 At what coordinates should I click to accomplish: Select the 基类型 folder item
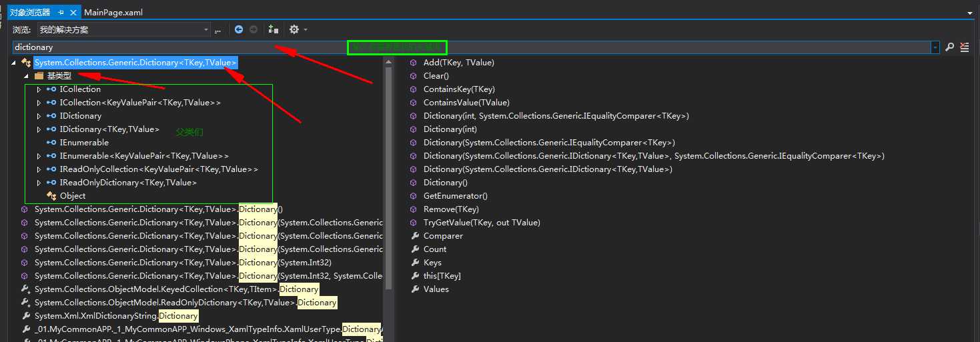[x=59, y=75]
